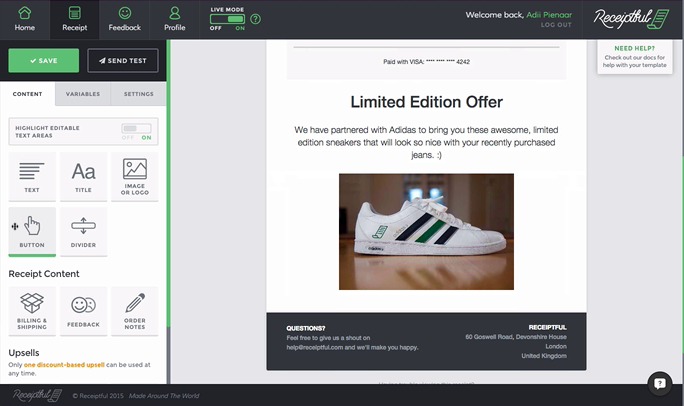This screenshot has width=684, height=406.
Task: Log out of the account
Action: pyautogui.click(x=556, y=25)
